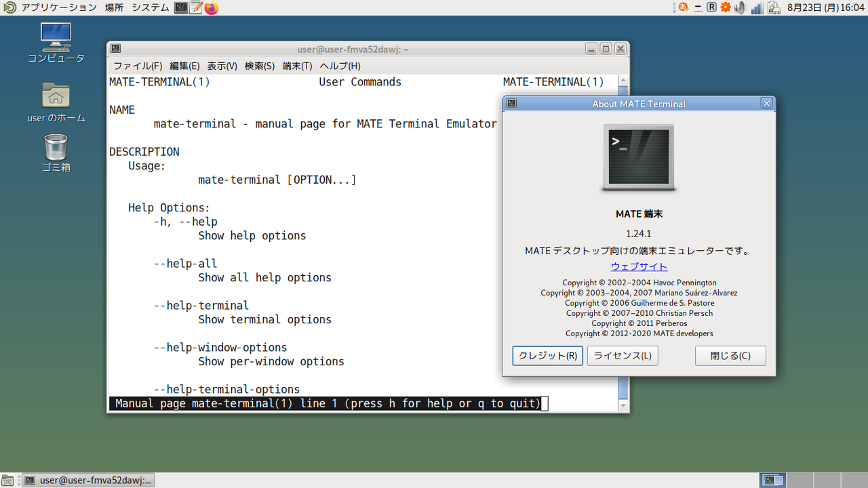Screen dimensions: 868x488
Task: Open the 表示(V) menu in the terminal
Action: point(222,66)
